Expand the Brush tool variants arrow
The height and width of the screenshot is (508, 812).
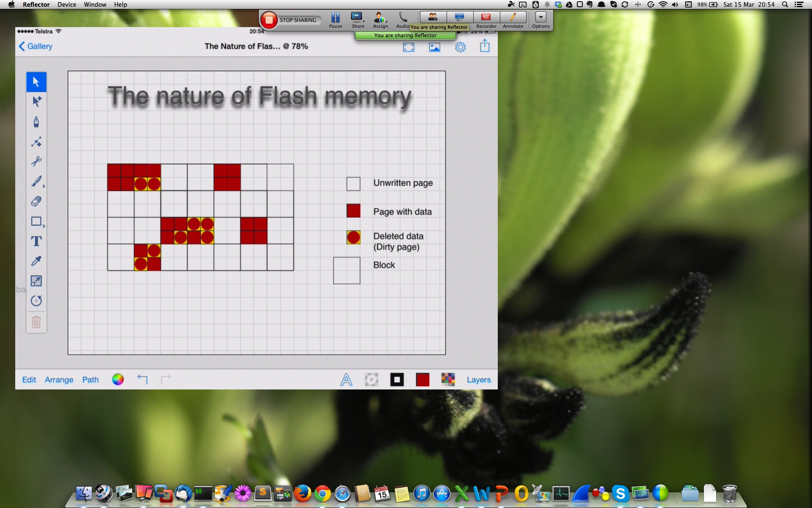[x=44, y=186]
